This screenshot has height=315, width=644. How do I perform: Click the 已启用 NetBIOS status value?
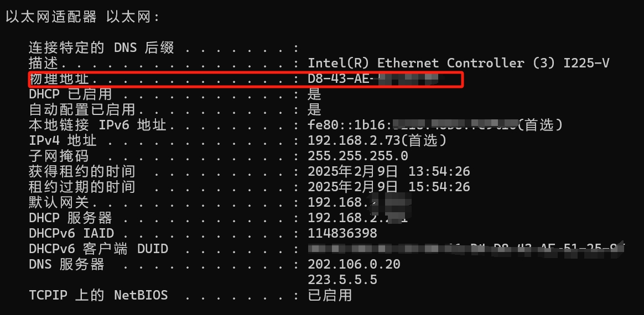click(330, 295)
